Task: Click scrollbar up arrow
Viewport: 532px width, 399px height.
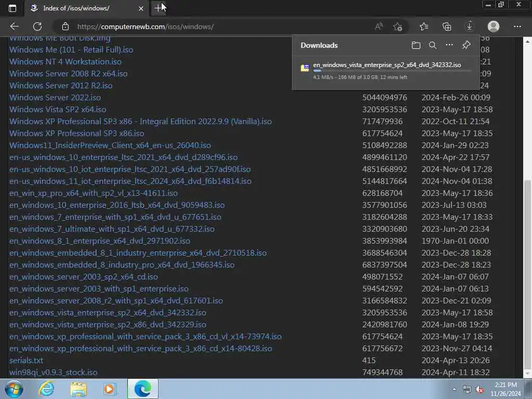Action: (527, 42)
